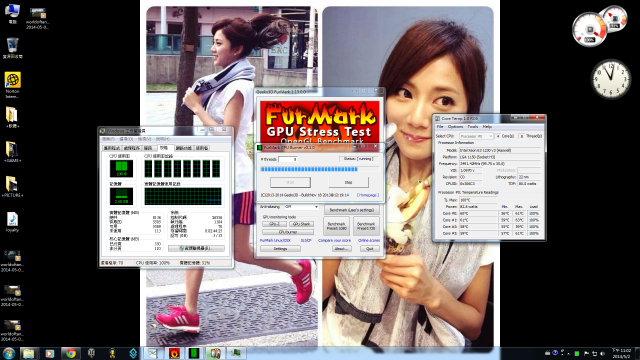
Task: Switch to 服務 tab in Task Manager
Action: 149,148
